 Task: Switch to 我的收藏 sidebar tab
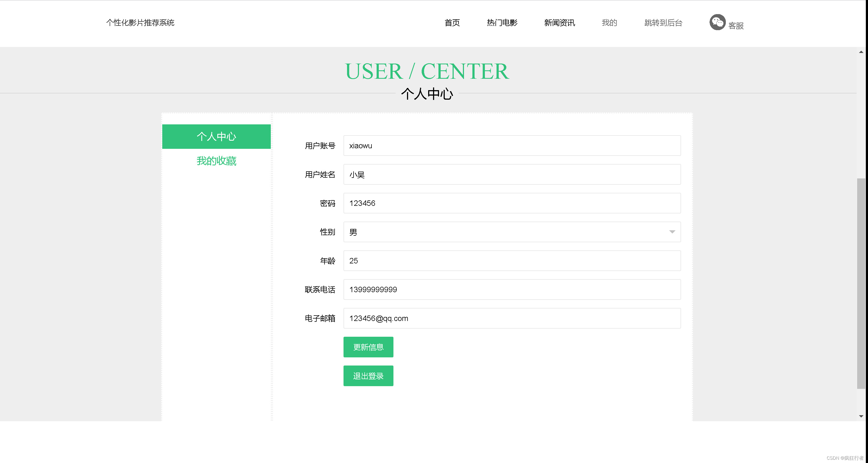216,161
